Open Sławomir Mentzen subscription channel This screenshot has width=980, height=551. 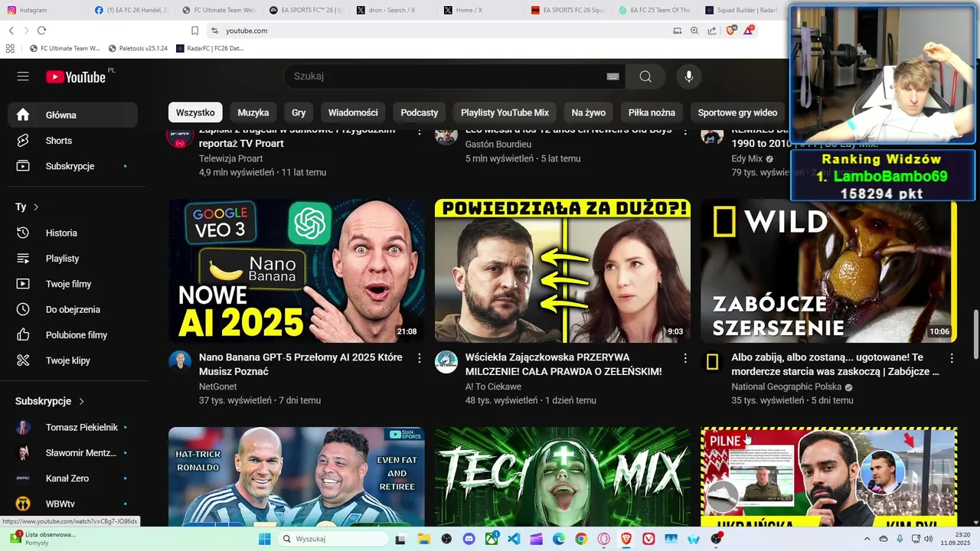coord(73,453)
